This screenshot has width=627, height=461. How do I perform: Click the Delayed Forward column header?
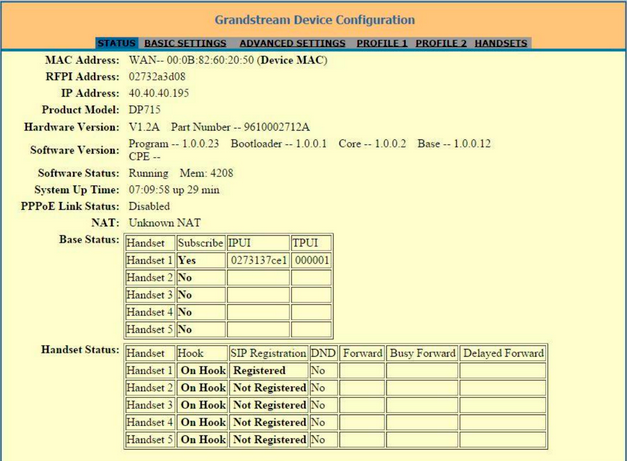(x=503, y=353)
